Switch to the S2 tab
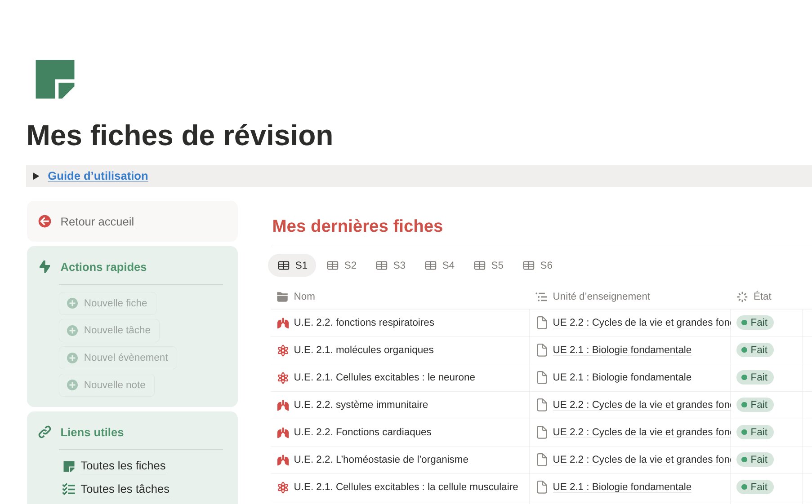This screenshot has width=812, height=504. click(x=342, y=265)
